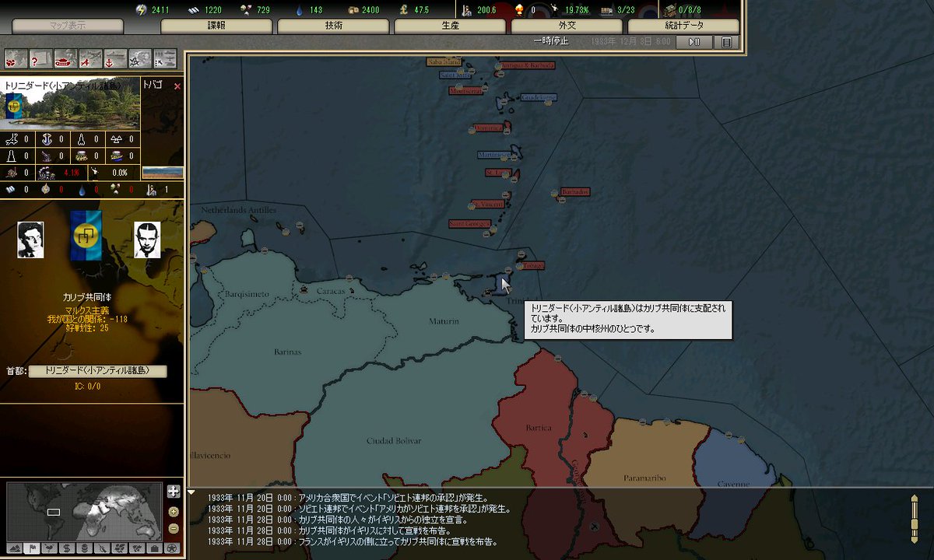Viewport: 934px width, 560px height.
Task: Click the rare materials resource icon
Action: 247,10
